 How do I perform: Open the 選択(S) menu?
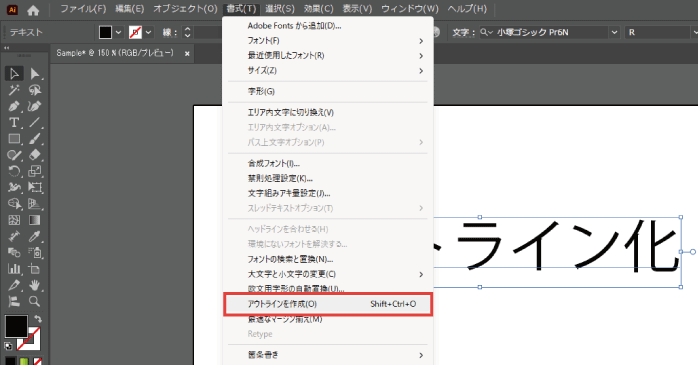pyautogui.click(x=280, y=9)
